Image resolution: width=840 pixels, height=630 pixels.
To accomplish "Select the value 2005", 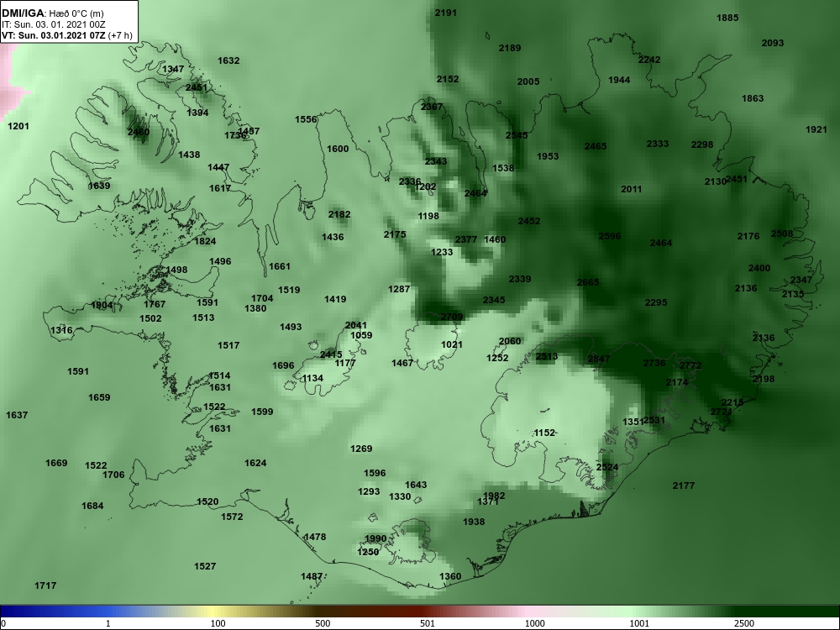I will click(528, 81).
